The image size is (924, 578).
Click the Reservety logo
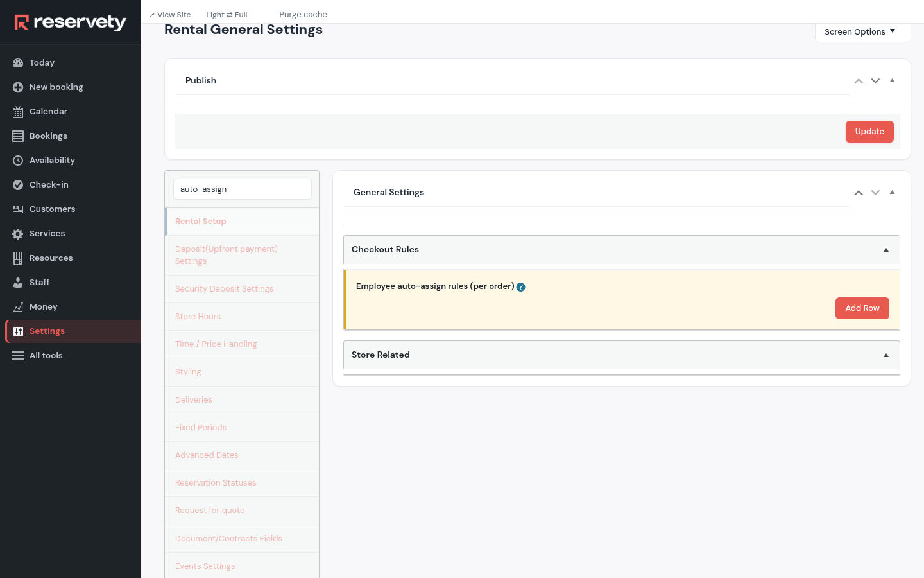click(71, 22)
